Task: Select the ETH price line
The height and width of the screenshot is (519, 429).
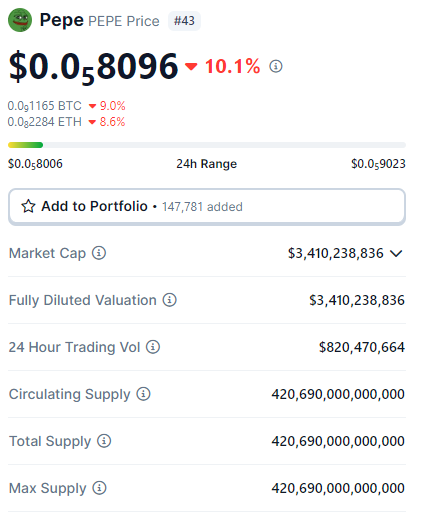Action: pos(66,122)
